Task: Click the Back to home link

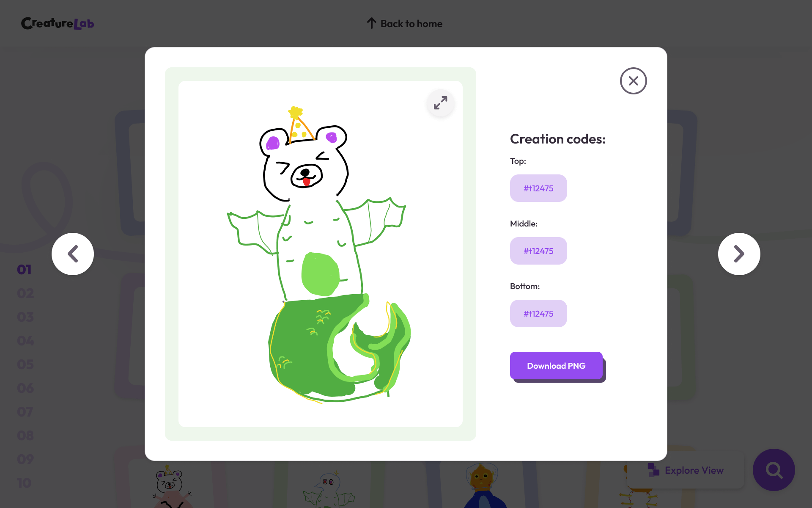Action: [x=405, y=24]
